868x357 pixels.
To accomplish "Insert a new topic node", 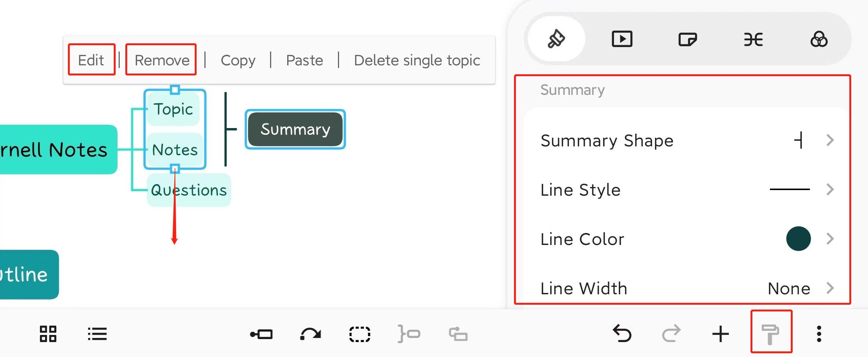I will pos(721,334).
